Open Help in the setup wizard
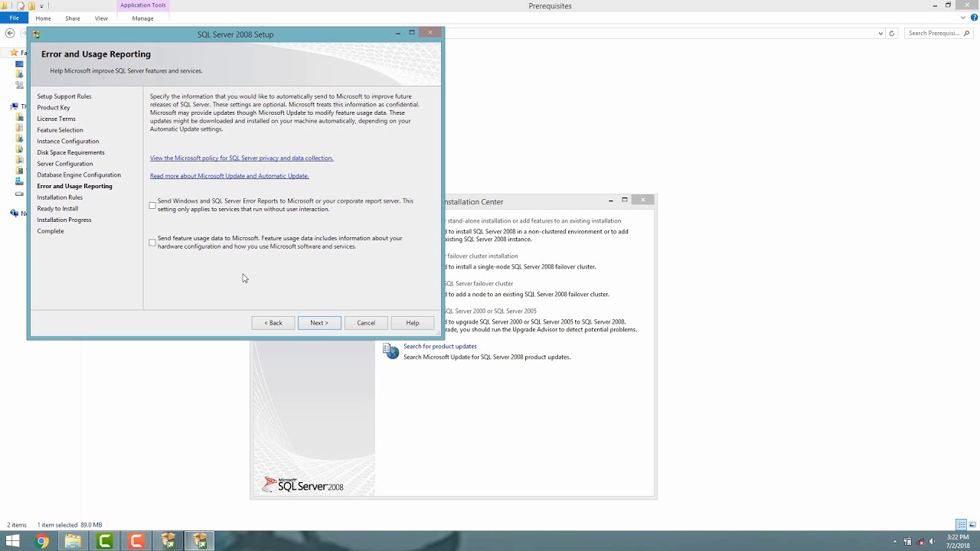980x551 pixels. 413,323
